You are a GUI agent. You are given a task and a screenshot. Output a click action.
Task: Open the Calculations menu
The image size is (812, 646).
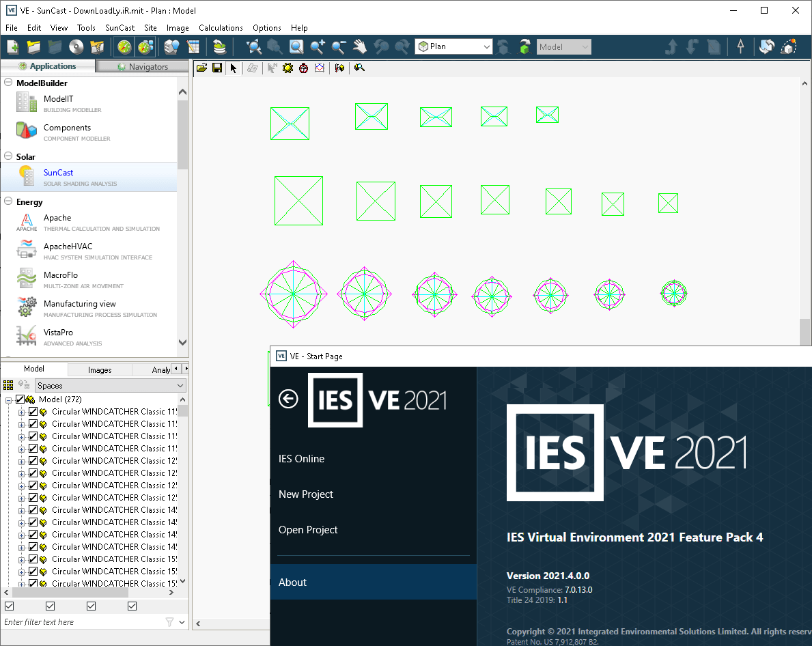(221, 28)
